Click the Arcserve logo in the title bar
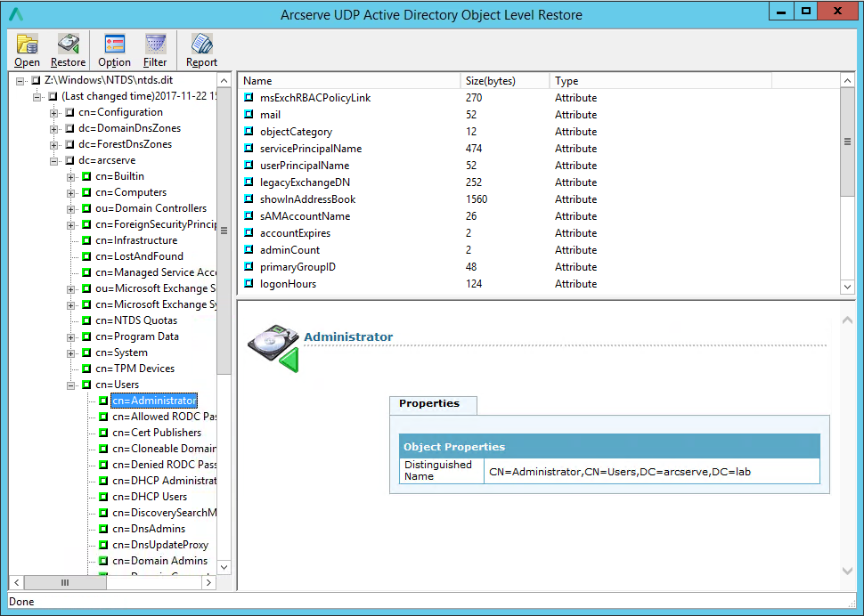Screen dimensions: 864x616 click(17, 14)
